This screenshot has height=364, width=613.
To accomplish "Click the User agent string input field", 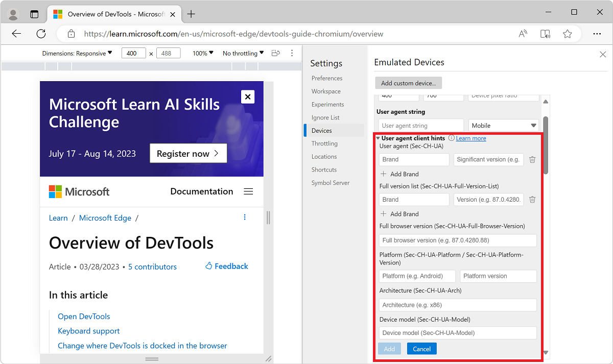I will pos(420,125).
